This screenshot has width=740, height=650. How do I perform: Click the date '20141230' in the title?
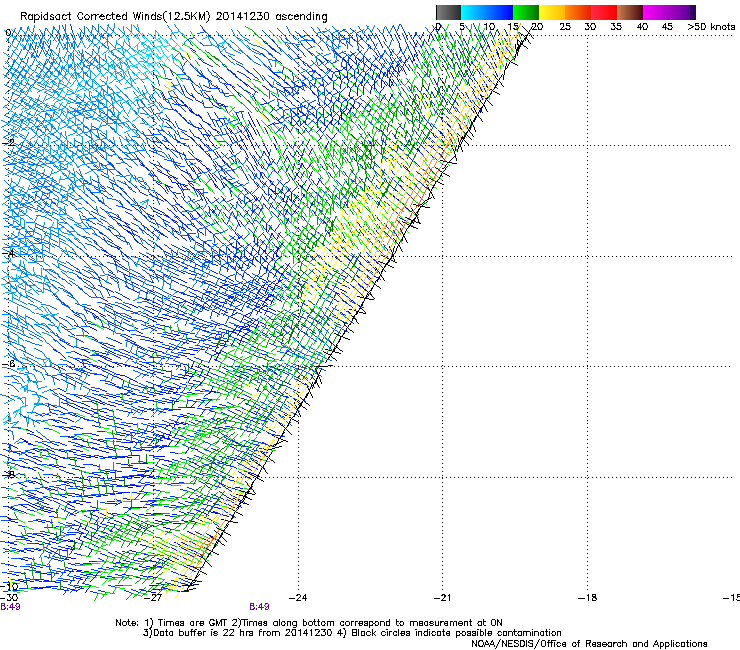[243, 16]
